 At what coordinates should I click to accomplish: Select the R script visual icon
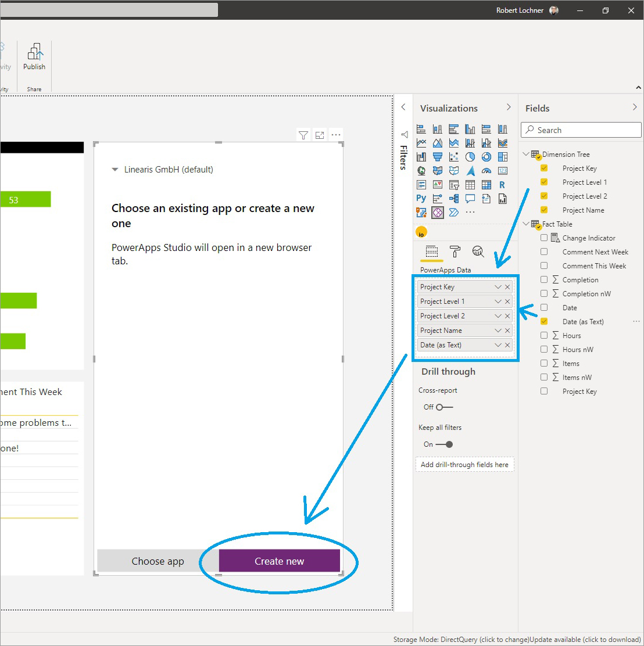coord(503,185)
